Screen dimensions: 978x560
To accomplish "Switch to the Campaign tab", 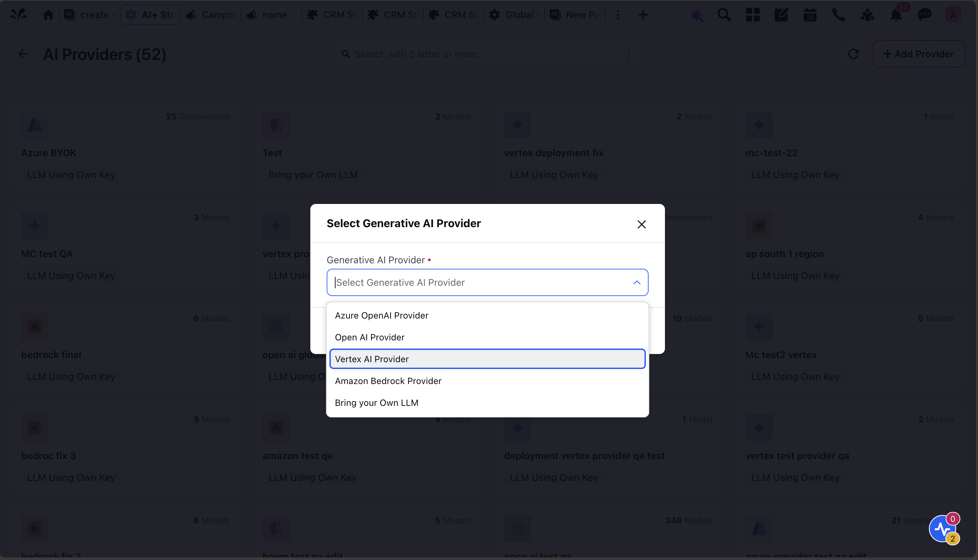I will pos(211,15).
